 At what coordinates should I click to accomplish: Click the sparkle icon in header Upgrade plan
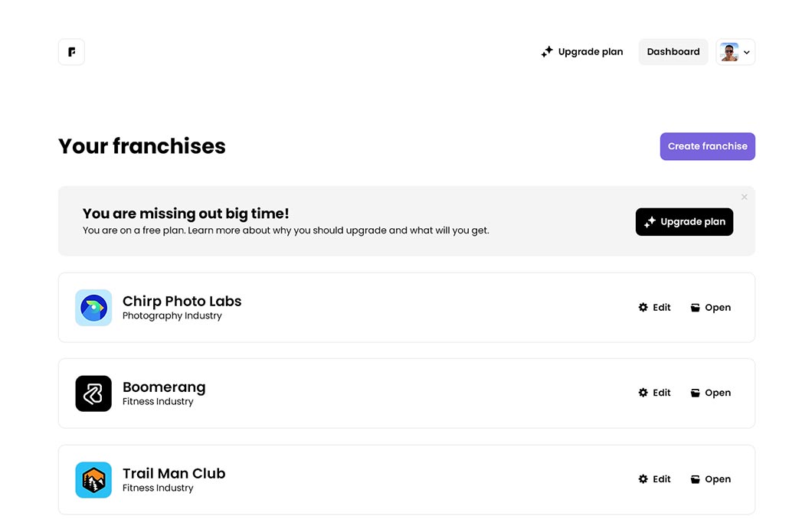click(547, 52)
